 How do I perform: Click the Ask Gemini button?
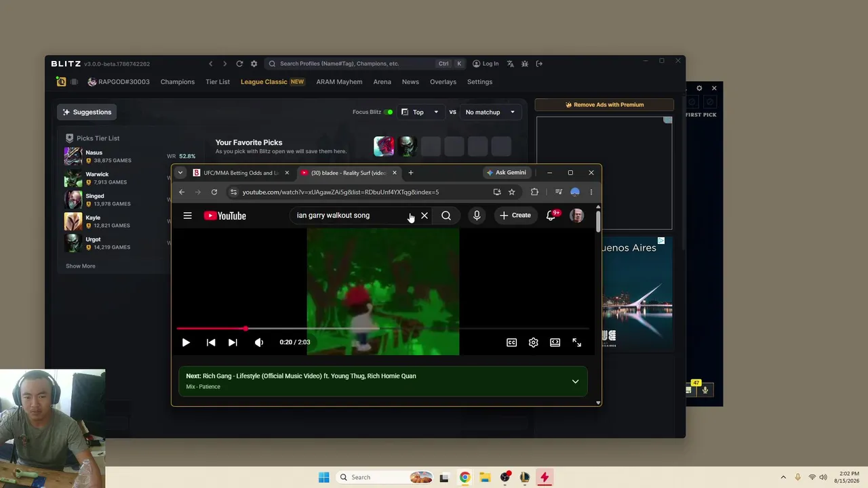click(x=507, y=173)
